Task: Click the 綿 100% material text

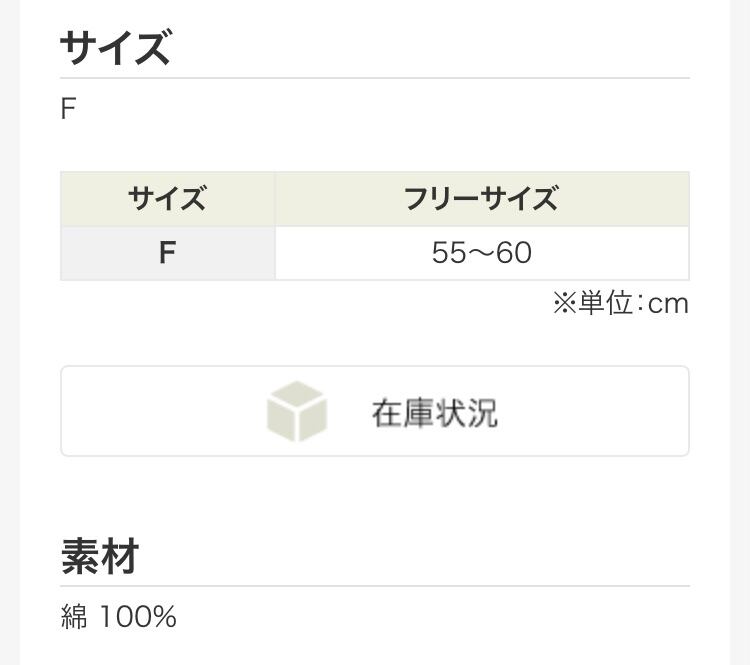Action: coord(118,617)
